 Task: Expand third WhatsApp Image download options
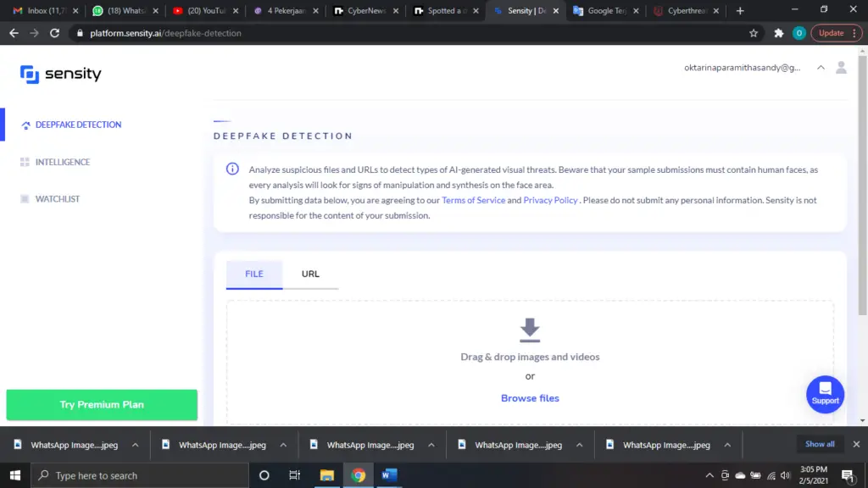click(x=431, y=445)
